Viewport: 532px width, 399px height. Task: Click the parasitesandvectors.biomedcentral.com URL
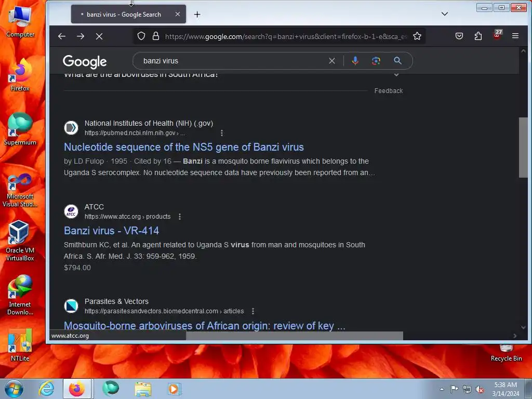click(x=164, y=311)
